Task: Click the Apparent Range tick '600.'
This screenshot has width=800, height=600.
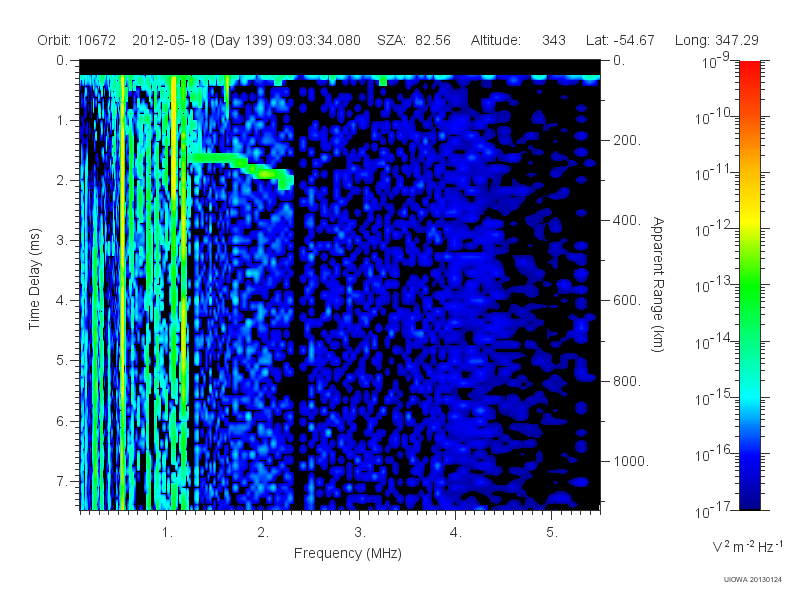Action: pyautogui.click(x=627, y=300)
